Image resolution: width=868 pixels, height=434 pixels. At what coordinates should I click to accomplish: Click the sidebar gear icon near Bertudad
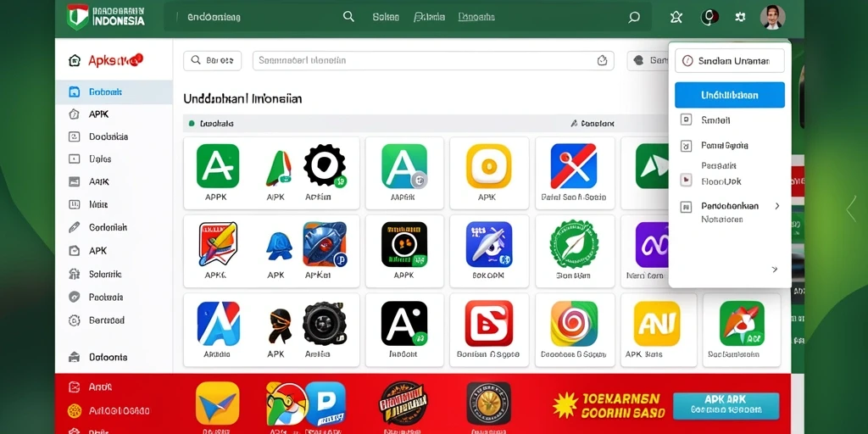click(75, 320)
